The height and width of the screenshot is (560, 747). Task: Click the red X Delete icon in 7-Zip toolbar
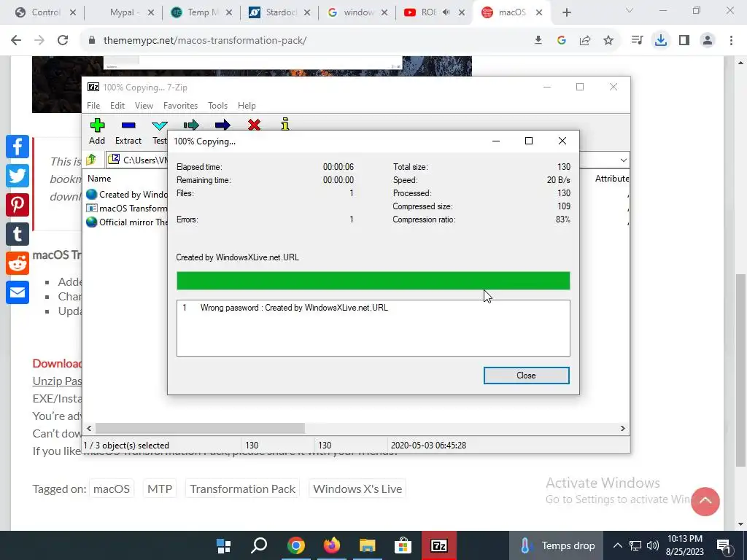(254, 125)
